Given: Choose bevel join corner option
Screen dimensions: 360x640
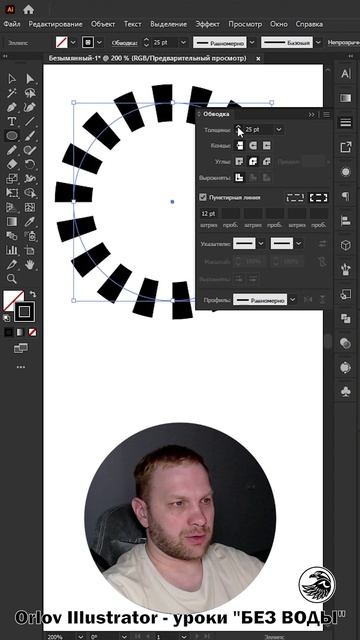Looking at the screenshot, I should [x=266, y=162].
